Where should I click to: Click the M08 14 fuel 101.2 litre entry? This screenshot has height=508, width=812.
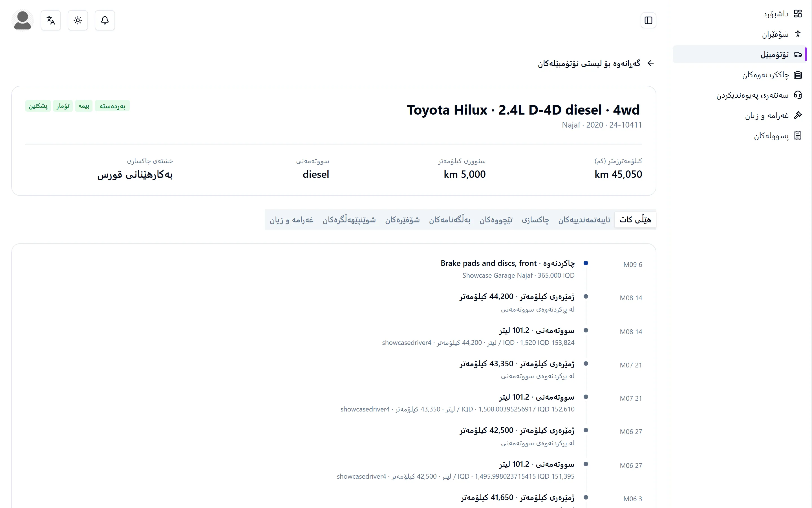537,330
